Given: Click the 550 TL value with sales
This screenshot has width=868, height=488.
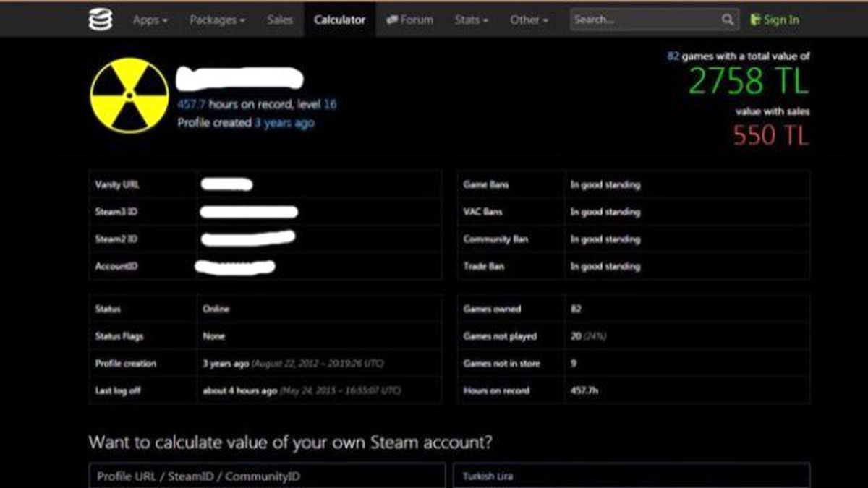Looking at the screenshot, I should pyautogui.click(x=770, y=134).
